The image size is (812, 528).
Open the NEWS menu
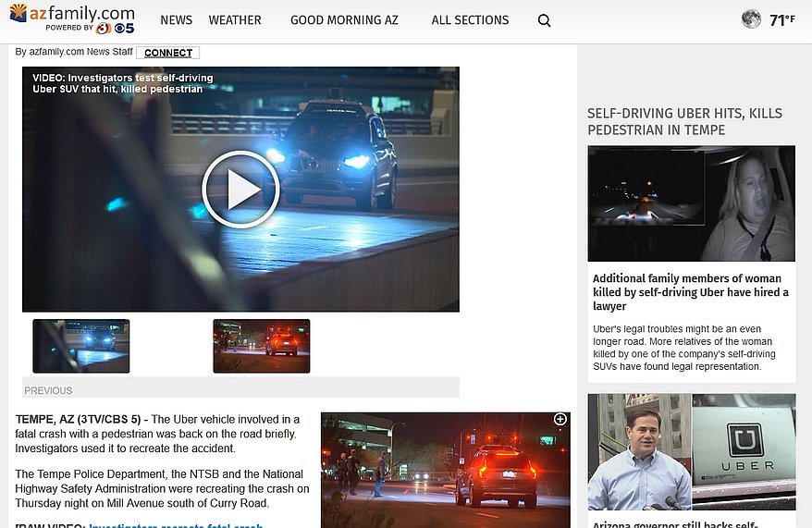coord(176,20)
